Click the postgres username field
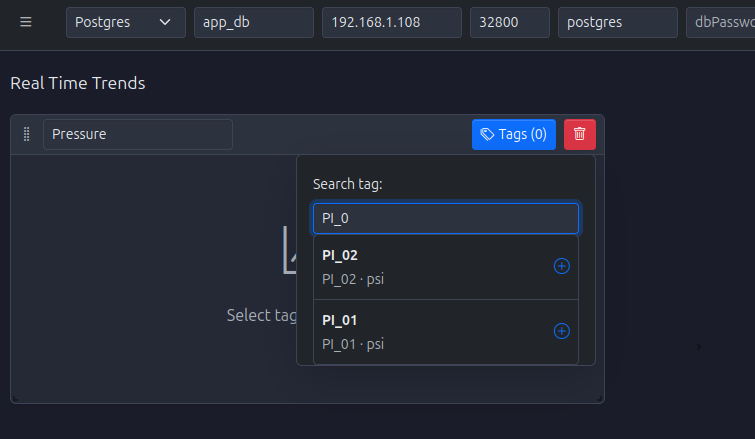Viewport: 755px width, 439px height. (x=617, y=22)
